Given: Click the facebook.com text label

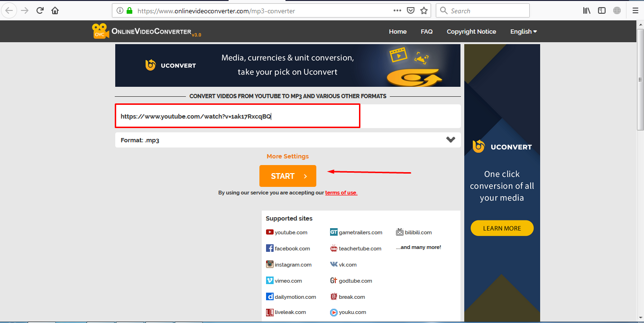Looking at the screenshot, I should pos(292,249).
